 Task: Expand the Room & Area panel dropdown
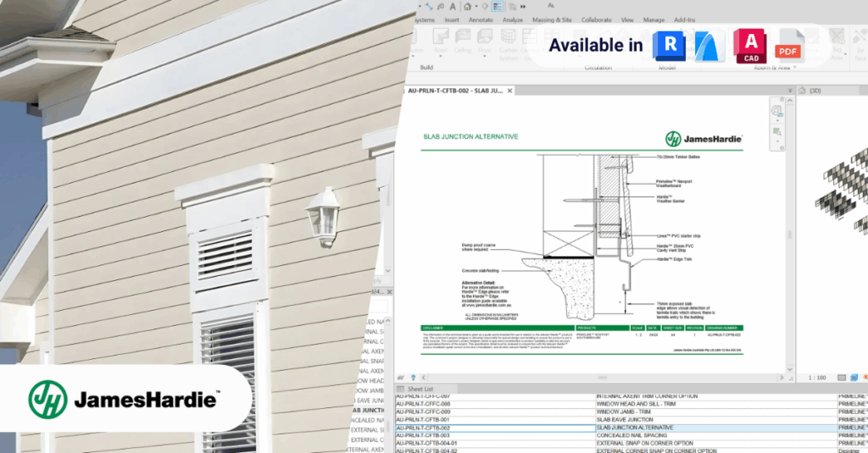(795, 68)
